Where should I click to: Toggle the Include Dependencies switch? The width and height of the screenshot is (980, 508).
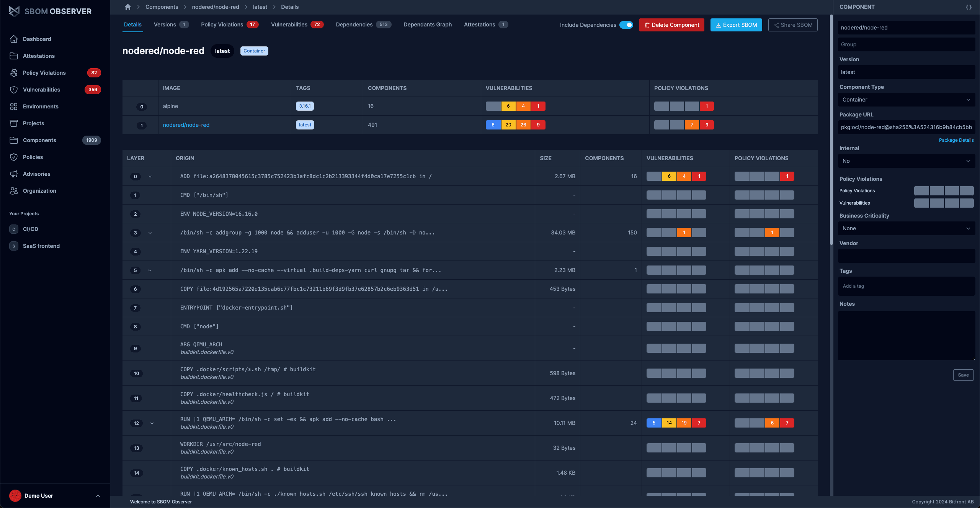[x=626, y=25]
